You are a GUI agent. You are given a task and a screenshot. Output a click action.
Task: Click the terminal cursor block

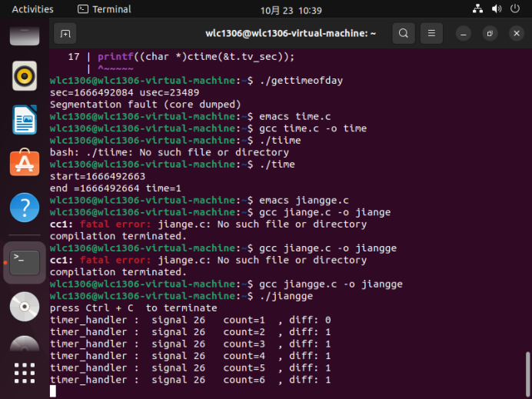pyautogui.click(x=53, y=391)
